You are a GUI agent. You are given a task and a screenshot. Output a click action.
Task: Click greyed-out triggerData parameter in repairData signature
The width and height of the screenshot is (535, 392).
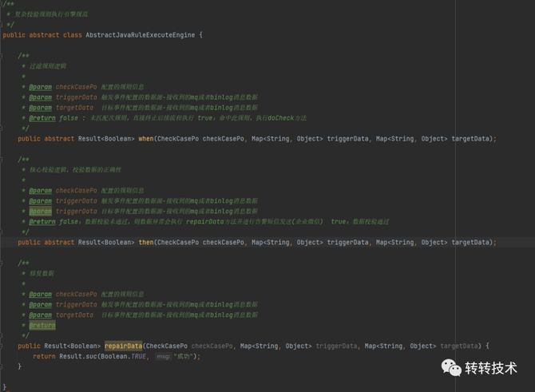tap(335, 346)
